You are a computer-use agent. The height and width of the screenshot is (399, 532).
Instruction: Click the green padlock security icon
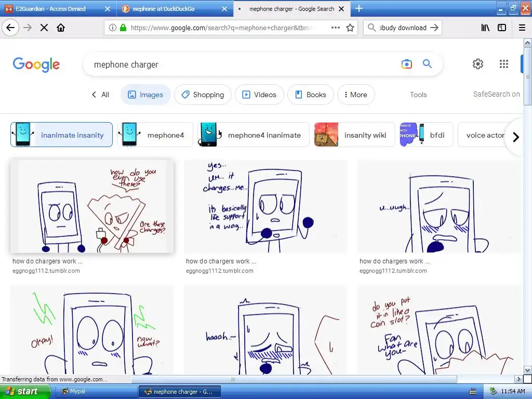(x=123, y=28)
